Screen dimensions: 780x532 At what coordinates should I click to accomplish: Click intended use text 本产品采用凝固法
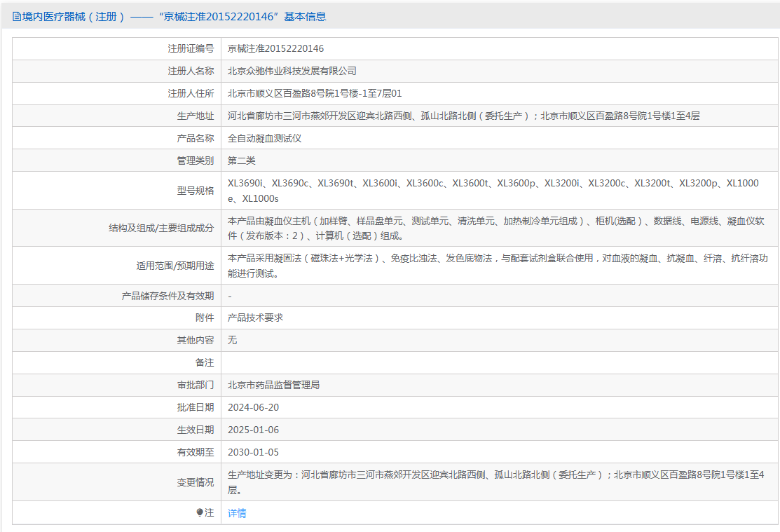498,266
